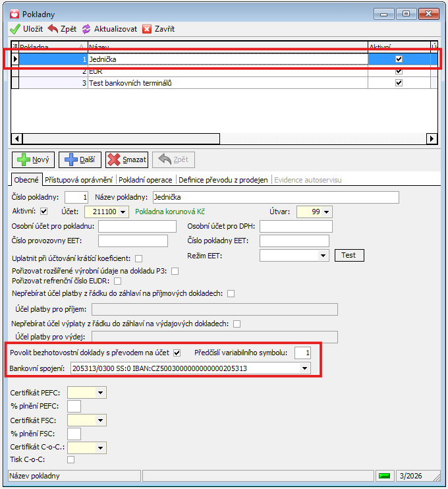Screen dimensions: 448x489
Task: Click the green status indicator in status bar
Action: click(383, 475)
